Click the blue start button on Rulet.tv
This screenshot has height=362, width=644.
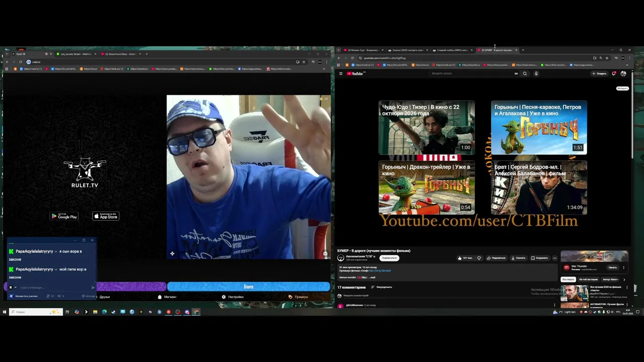[x=249, y=287]
